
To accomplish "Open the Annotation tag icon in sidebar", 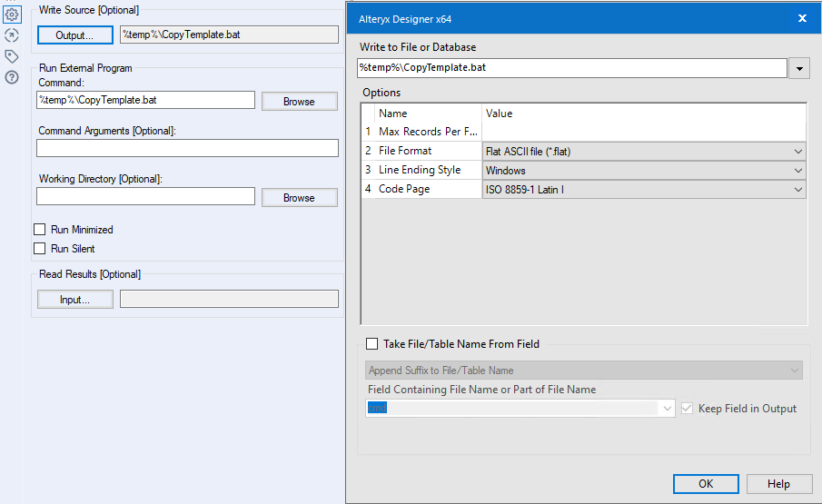I will point(12,56).
